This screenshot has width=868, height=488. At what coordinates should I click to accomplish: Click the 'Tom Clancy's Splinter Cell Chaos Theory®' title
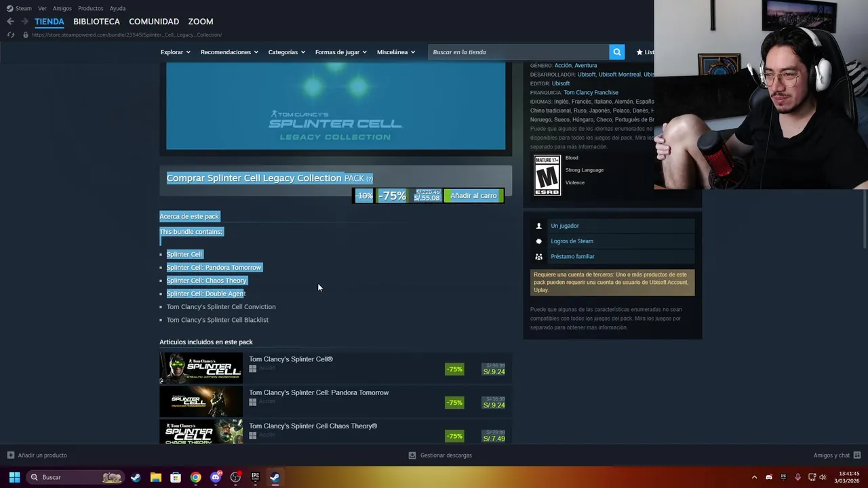pyautogui.click(x=313, y=426)
